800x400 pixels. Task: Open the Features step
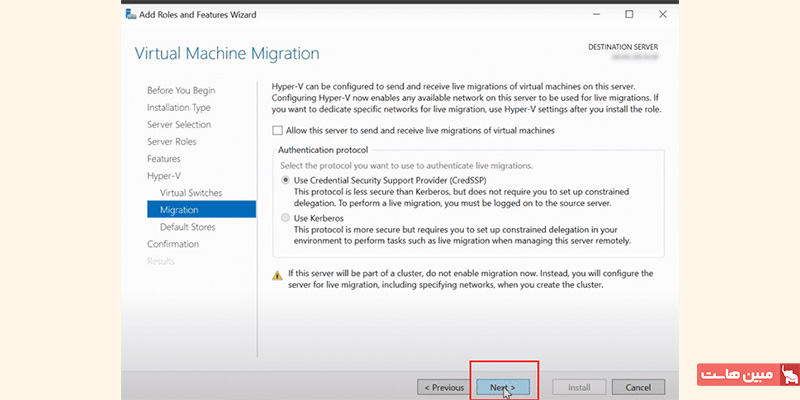(164, 159)
